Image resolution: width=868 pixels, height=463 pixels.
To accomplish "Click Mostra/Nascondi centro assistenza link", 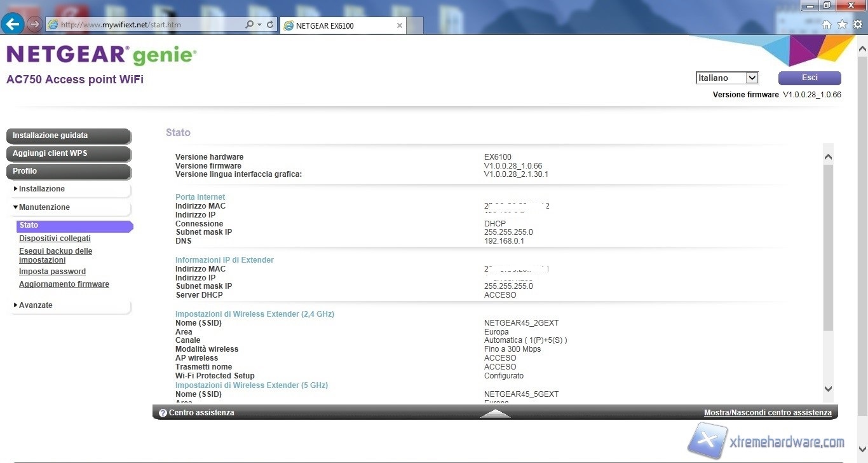I will pos(767,413).
